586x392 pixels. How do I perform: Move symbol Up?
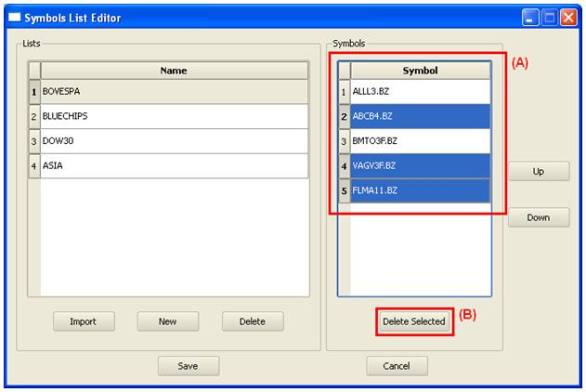coord(538,172)
